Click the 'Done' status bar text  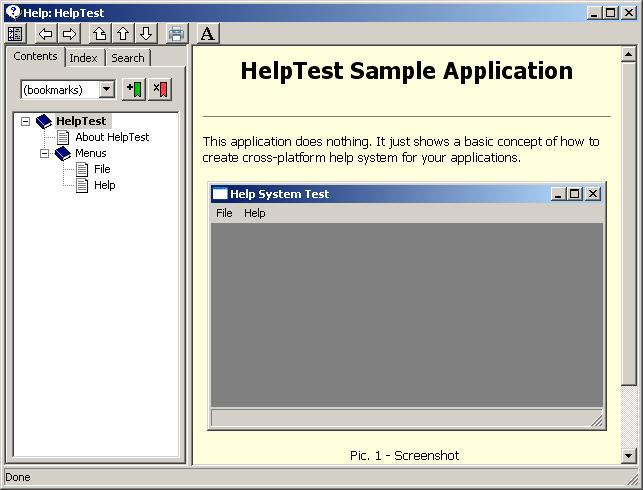(x=18, y=477)
